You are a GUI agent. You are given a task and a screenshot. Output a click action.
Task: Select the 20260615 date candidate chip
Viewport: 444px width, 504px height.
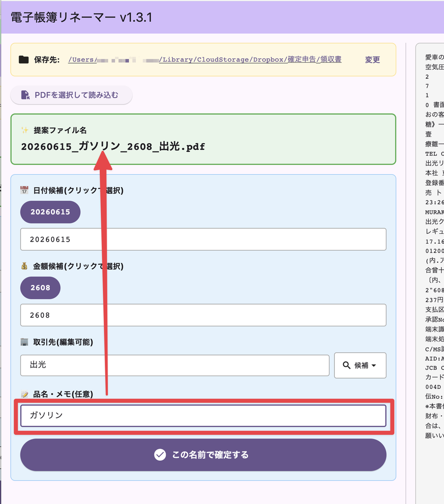click(x=51, y=212)
